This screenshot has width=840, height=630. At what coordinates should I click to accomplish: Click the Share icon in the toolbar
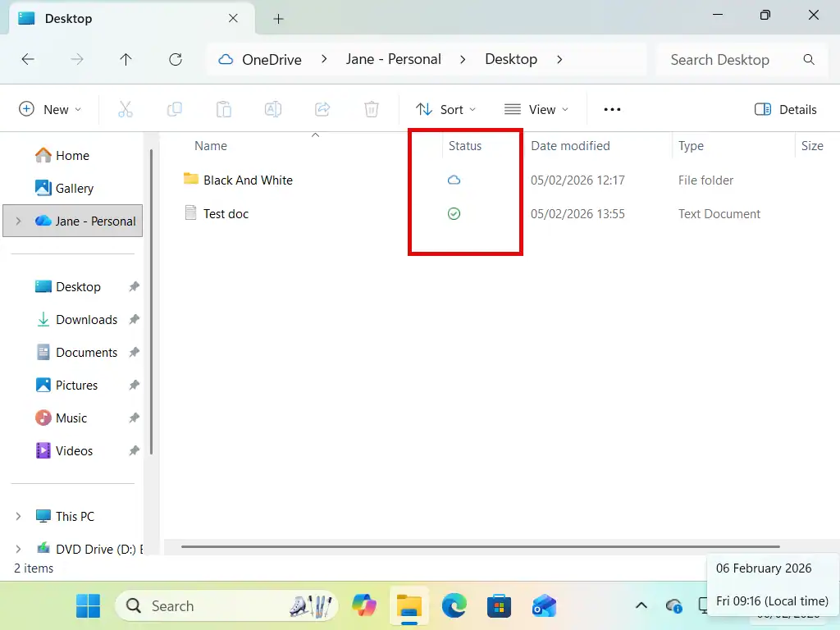(x=322, y=108)
